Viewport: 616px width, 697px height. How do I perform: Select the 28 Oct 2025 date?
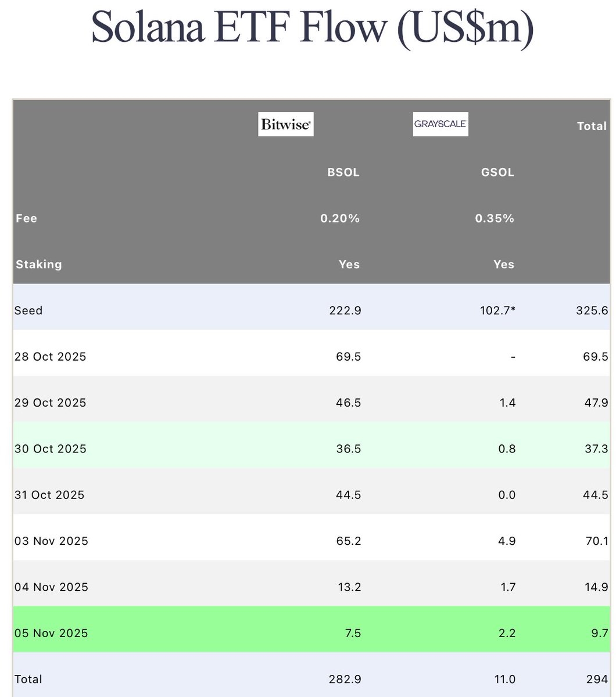coord(50,357)
